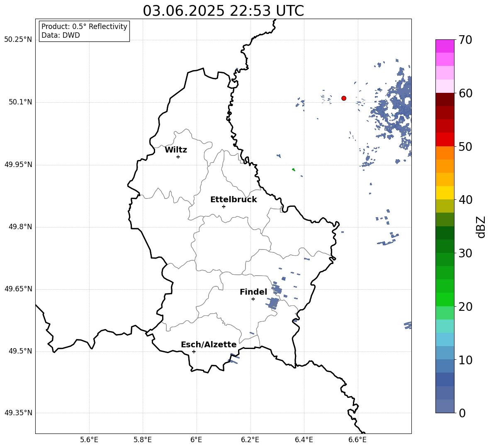Click the Esch/Alzette station cross marker
Image resolution: width=491 pixels, height=448 pixels.
[194, 351]
